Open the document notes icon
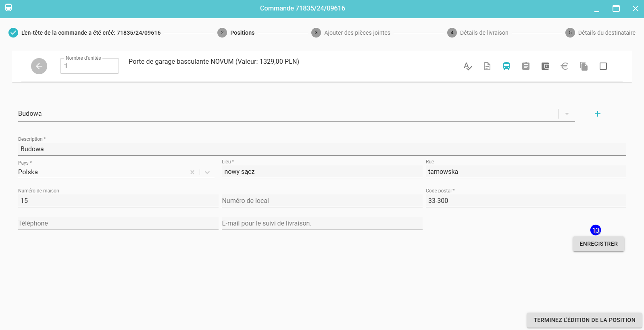The image size is (644, 330). [487, 66]
